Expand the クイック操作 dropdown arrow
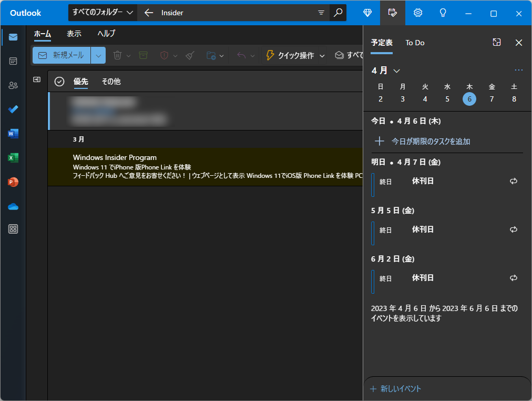 click(322, 55)
